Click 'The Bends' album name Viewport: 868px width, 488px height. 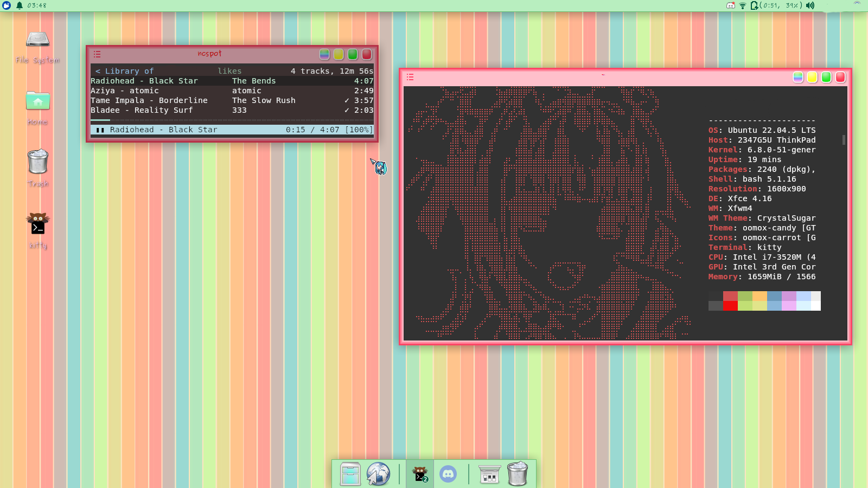254,81
